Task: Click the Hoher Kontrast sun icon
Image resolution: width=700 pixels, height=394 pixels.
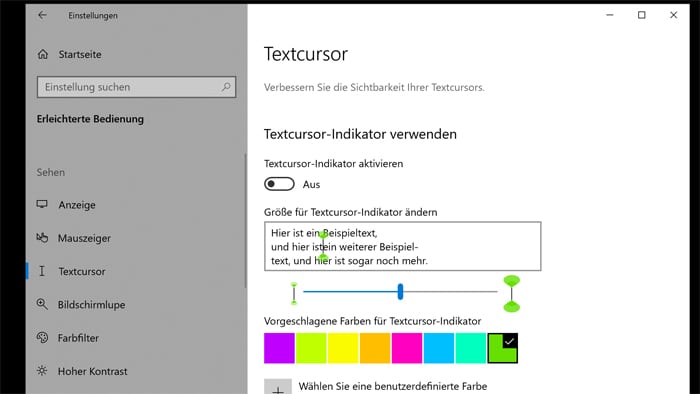Action: (42, 371)
